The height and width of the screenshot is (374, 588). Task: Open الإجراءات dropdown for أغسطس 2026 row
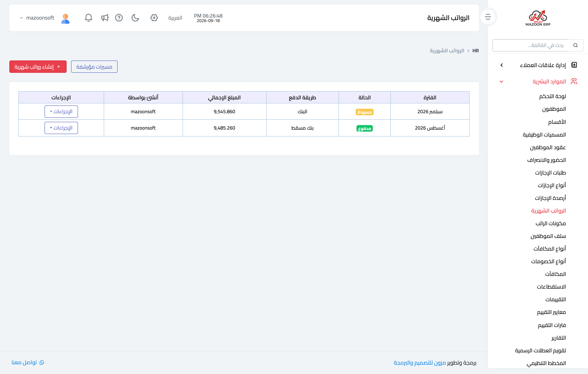click(x=61, y=128)
